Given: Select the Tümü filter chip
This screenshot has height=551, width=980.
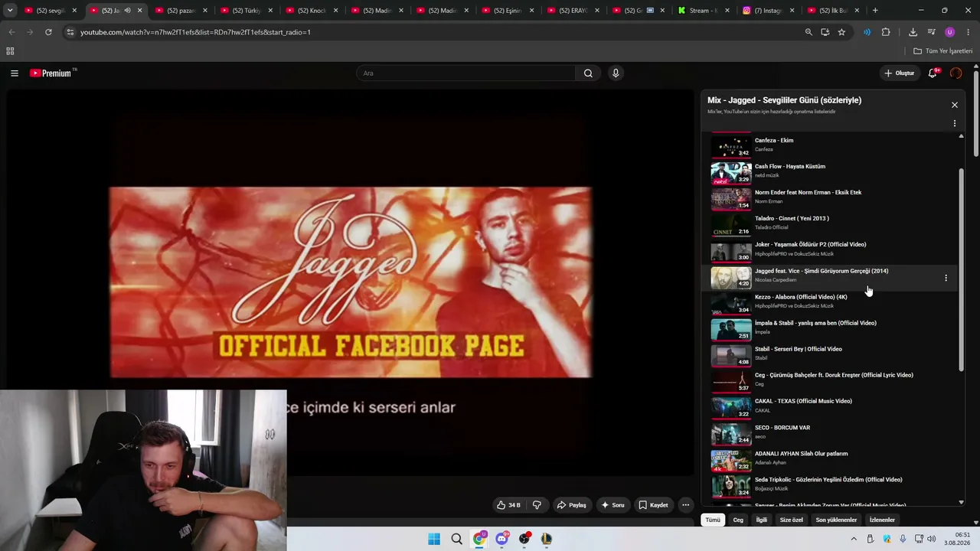Looking at the screenshot, I should [713, 520].
